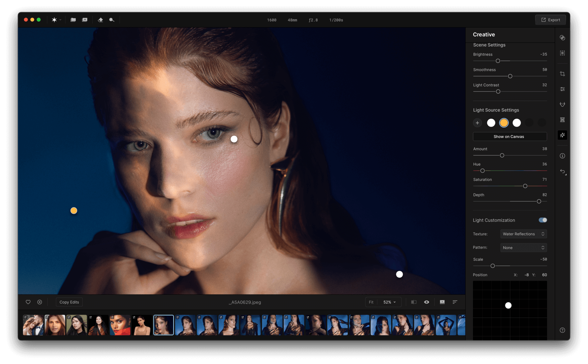Toggle before/after compare icon
This screenshot has height=364, width=588.
pos(414,302)
